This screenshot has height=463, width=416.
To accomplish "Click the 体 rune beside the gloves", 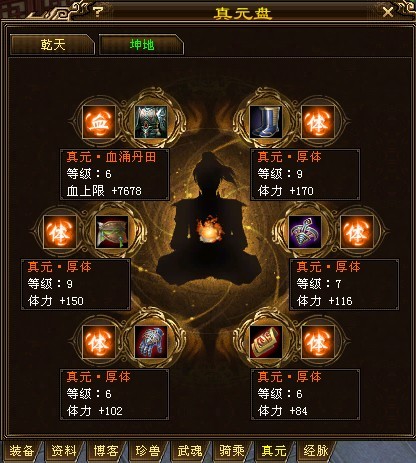I will [x=99, y=342].
